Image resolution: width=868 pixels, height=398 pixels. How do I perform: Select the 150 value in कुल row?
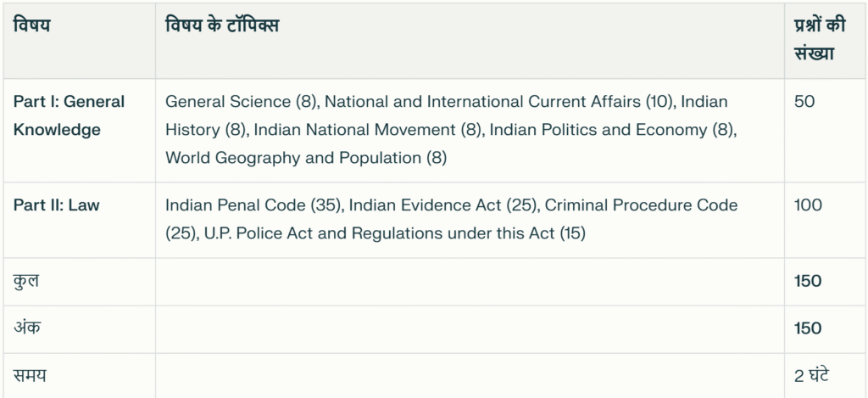(809, 281)
